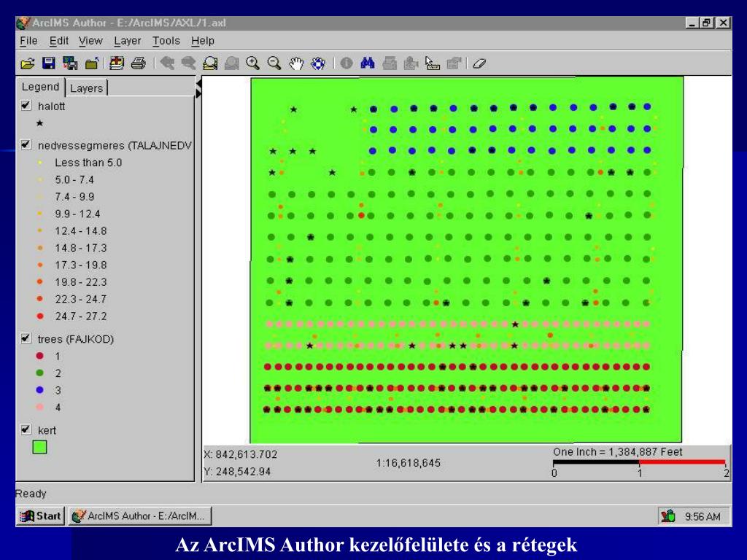Viewport: 747px width, 560px height.
Task: Click the system tray icon beside clock
Action: (668, 516)
